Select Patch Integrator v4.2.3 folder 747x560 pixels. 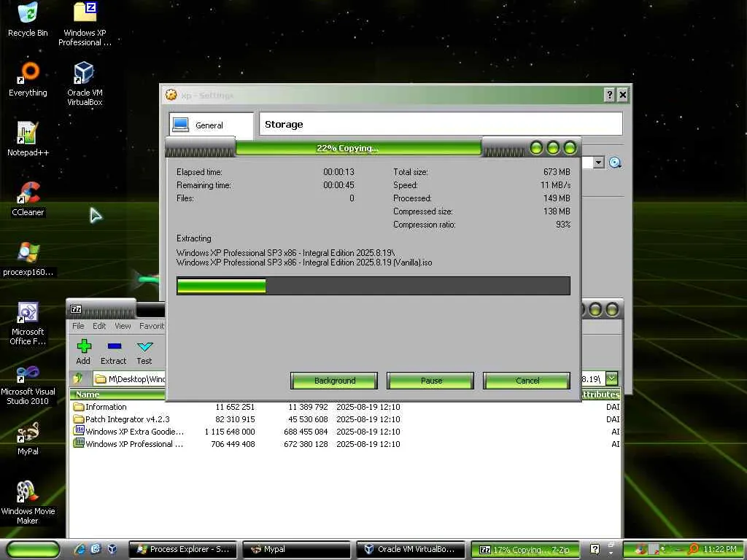[345, 419]
